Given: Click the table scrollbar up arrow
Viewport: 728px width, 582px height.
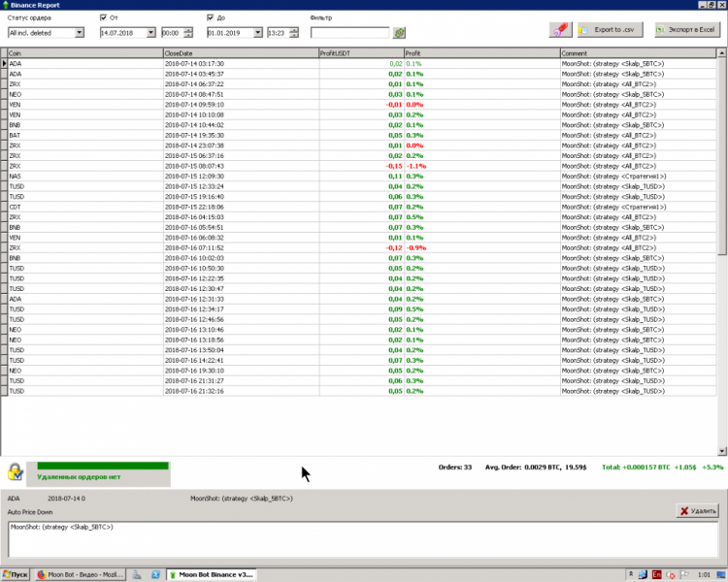Looking at the screenshot, I should pyautogui.click(x=722, y=53).
